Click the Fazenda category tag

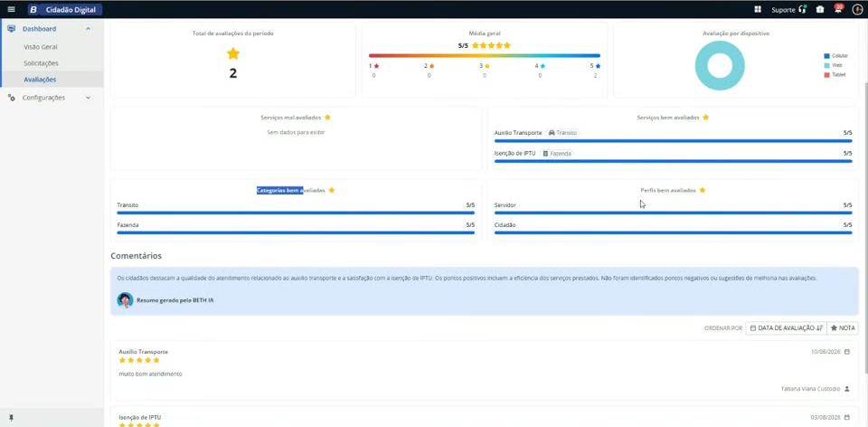coord(556,154)
